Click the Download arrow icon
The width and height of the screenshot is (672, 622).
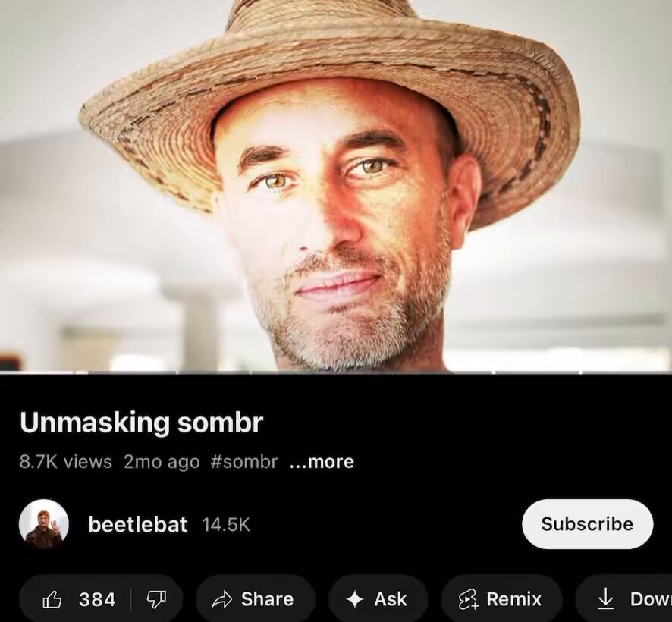pyautogui.click(x=605, y=598)
